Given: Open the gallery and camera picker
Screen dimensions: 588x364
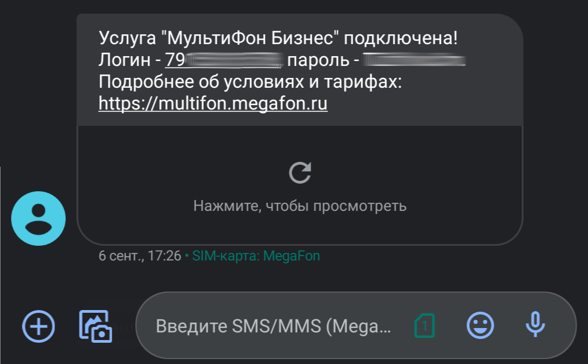Looking at the screenshot, I should coord(95,326).
